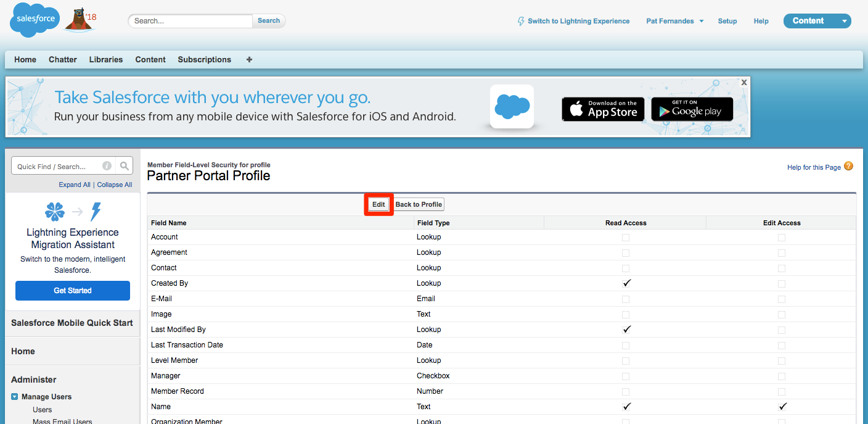The image size is (868, 424).
Task: Click Switch to Lightning Experience link
Action: (579, 21)
